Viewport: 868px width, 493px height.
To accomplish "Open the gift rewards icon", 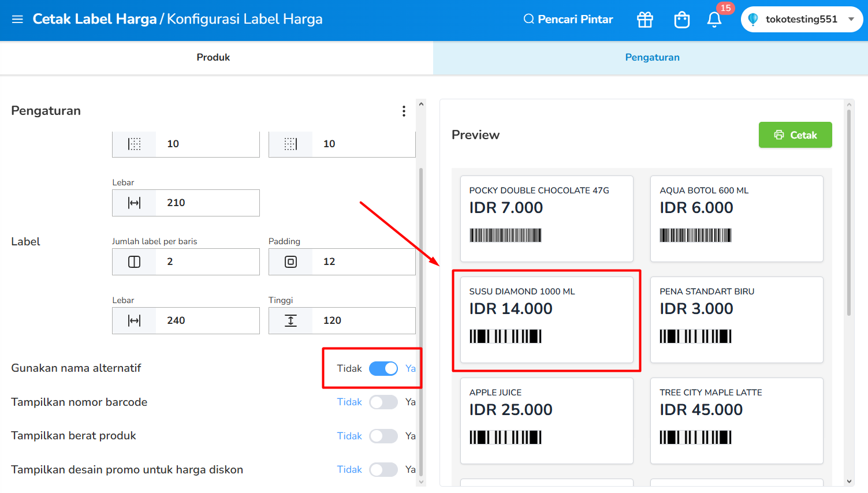I will pyautogui.click(x=645, y=20).
